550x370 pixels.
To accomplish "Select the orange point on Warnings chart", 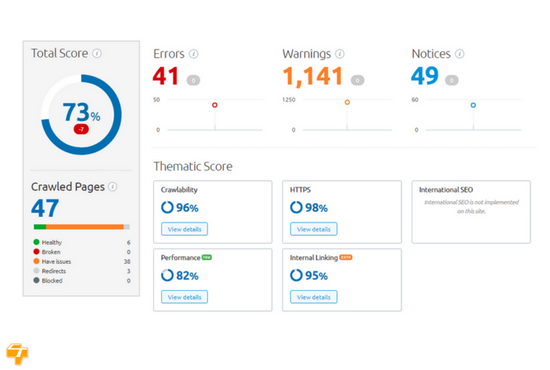I will [347, 102].
